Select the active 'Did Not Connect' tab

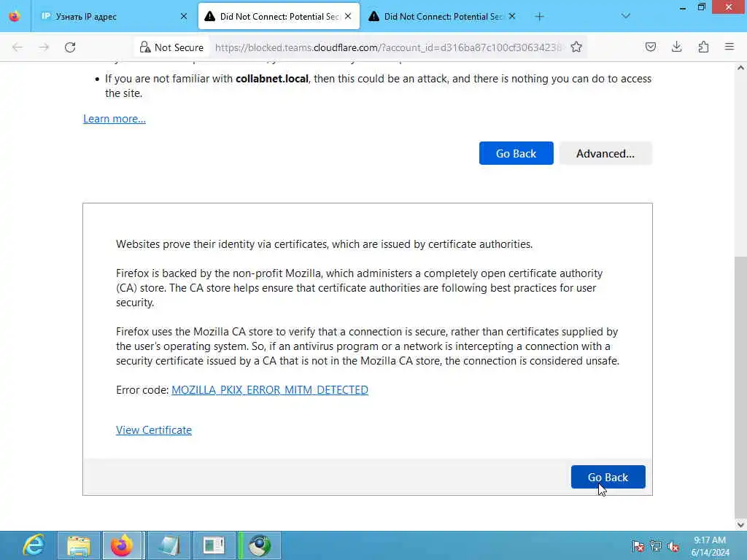tap(279, 16)
